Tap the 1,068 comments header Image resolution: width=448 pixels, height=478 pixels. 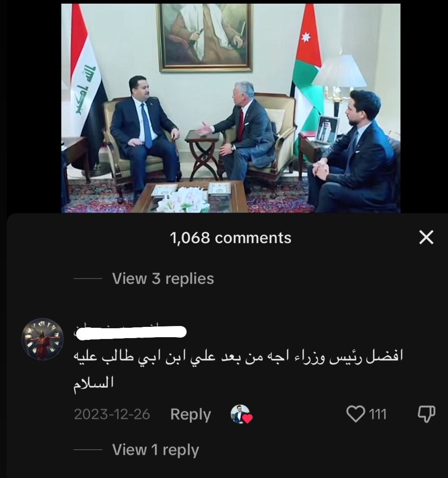[230, 238]
